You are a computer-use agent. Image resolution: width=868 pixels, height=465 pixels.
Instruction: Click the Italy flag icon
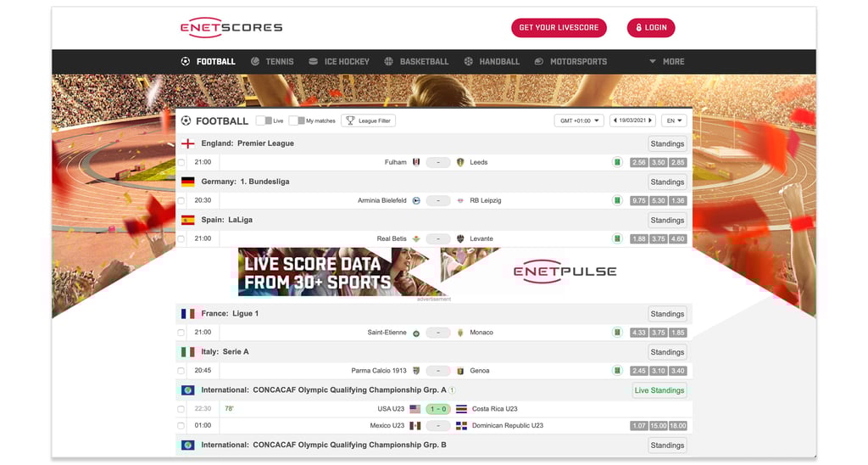pos(187,352)
